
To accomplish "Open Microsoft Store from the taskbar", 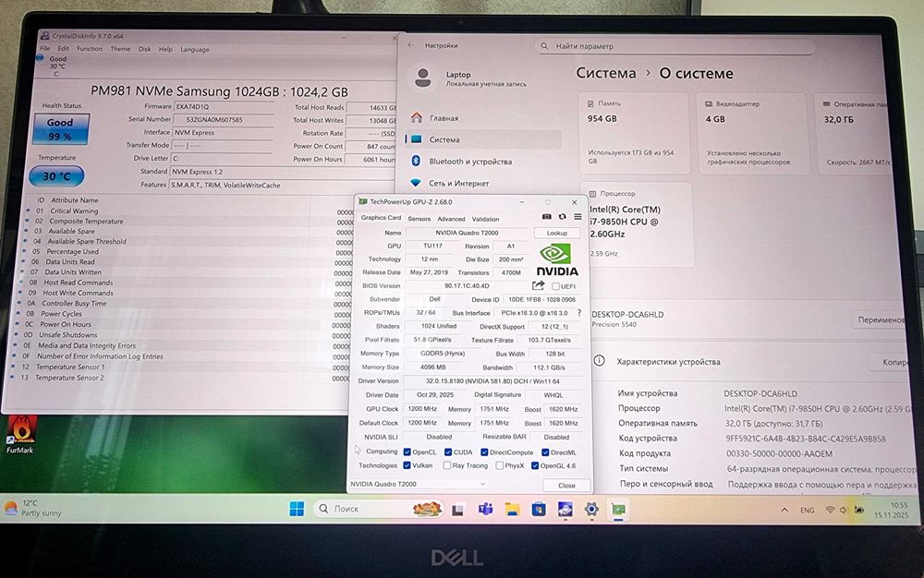I will click(x=539, y=509).
